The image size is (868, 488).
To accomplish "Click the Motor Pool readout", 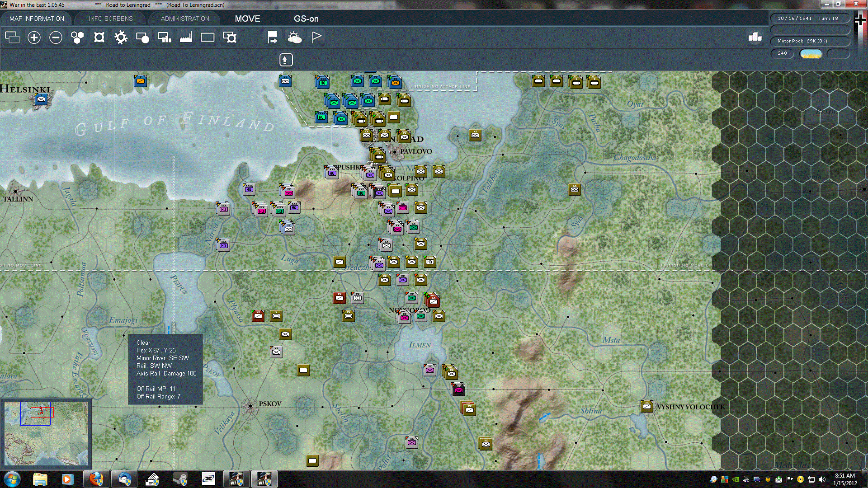I will click(810, 41).
